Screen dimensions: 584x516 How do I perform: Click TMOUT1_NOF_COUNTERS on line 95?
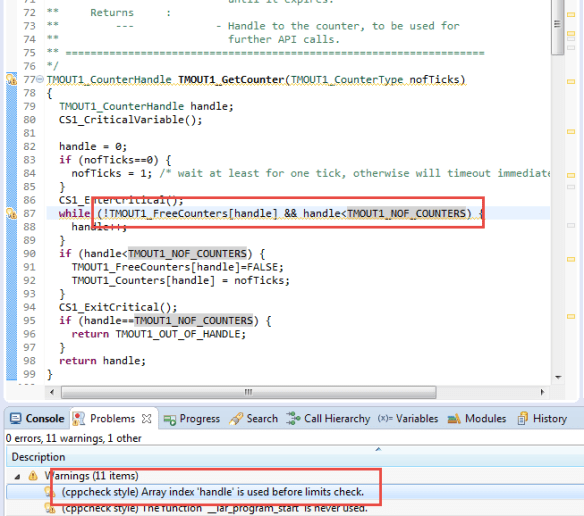pos(194,321)
